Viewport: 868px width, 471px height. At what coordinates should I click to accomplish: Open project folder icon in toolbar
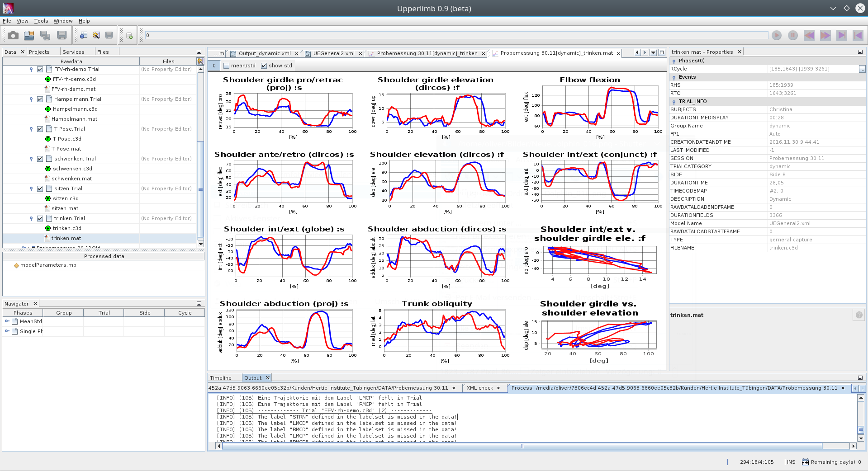[29, 35]
